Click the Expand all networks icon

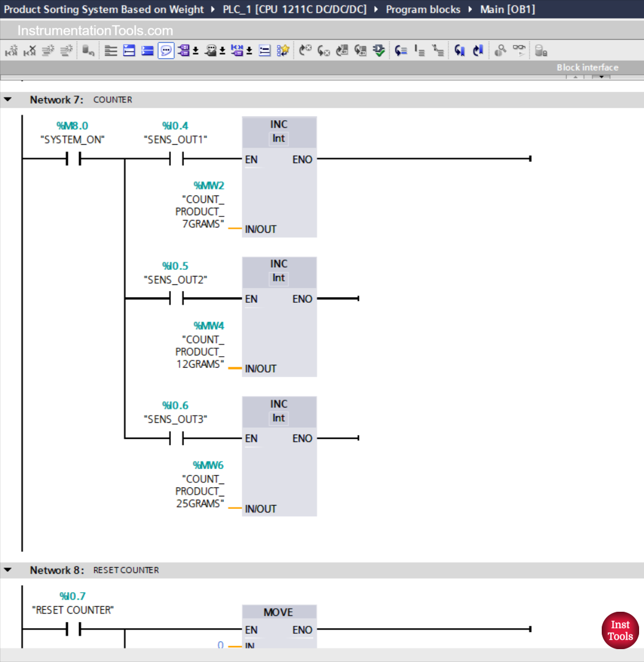click(x=129, y=50)
